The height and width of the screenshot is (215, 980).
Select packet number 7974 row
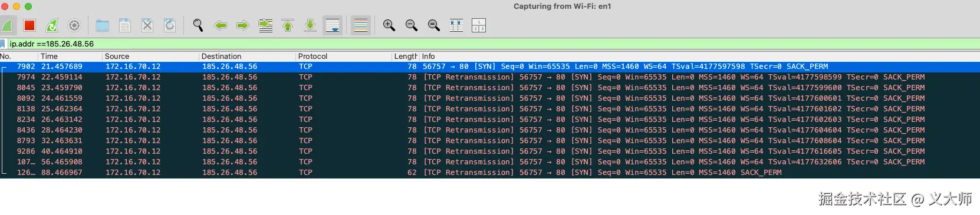point(490,77)
